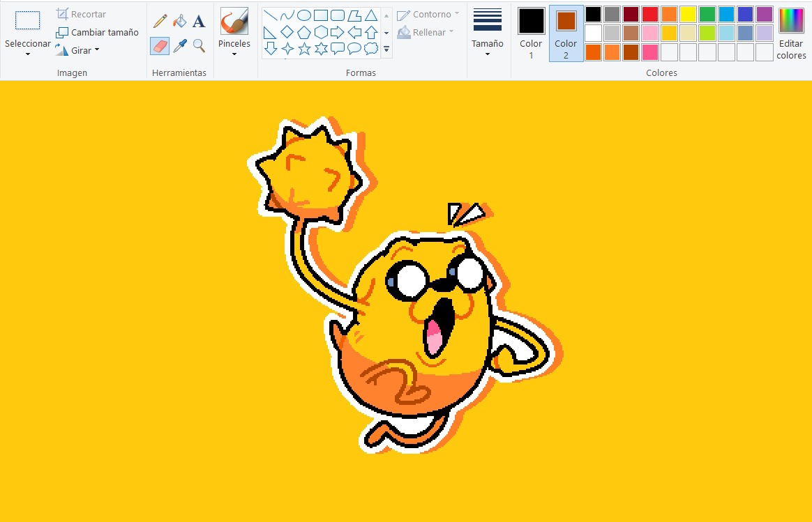812x522 pixels.
Task: Pick the turquoise blue palette swatch
Action: [x=726, y=14]
